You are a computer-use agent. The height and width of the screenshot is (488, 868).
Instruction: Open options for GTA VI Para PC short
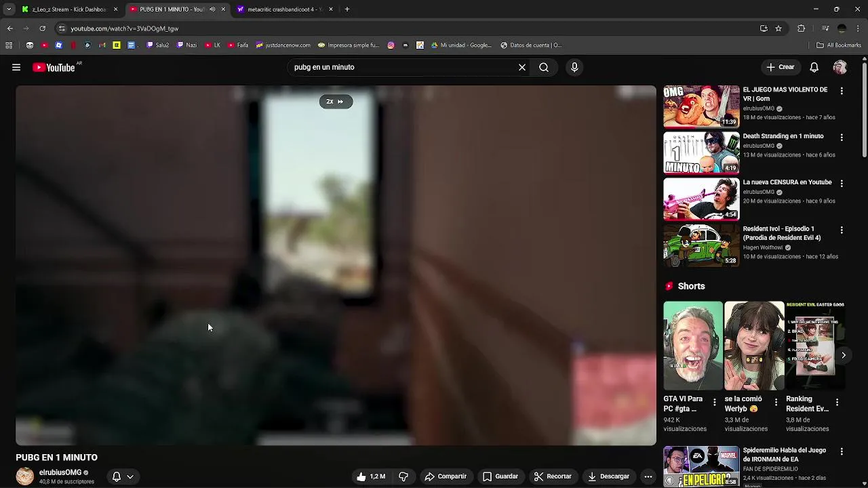(714, 402)
